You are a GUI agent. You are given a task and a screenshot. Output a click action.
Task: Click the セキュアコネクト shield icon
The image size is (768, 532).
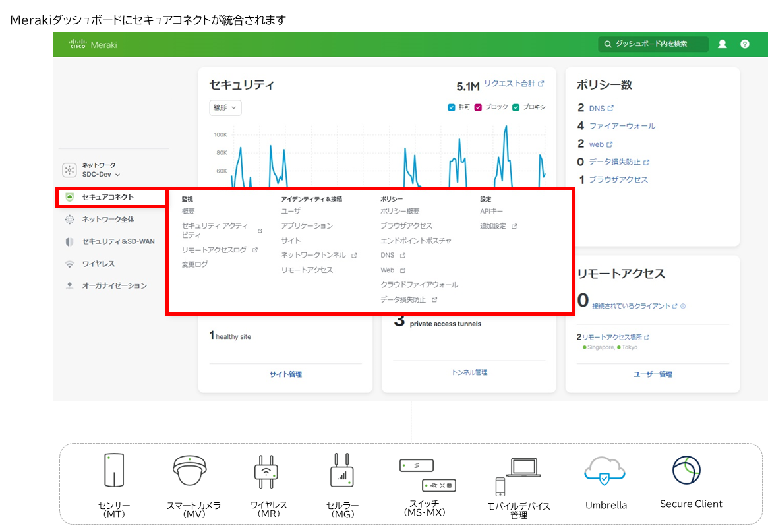point(70,197)
